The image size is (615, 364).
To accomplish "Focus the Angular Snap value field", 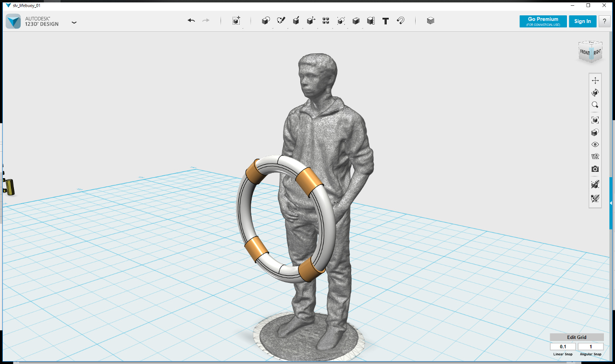I will click(591, 347).
